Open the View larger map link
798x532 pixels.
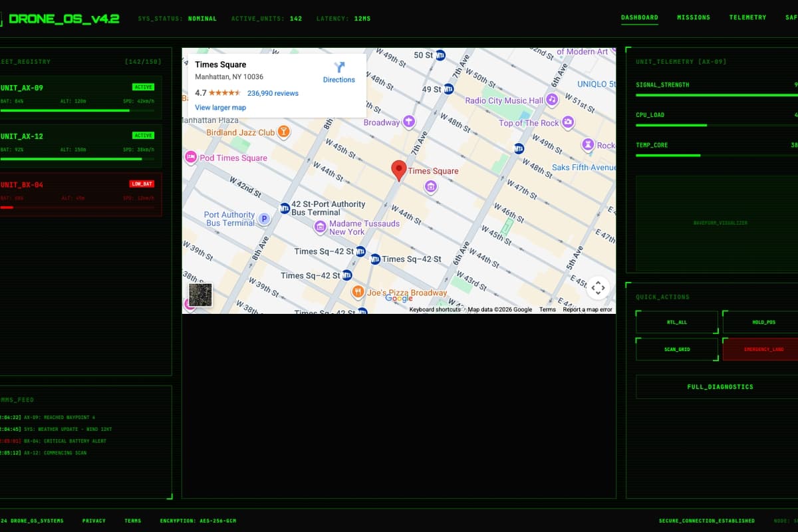pos(220,107)
